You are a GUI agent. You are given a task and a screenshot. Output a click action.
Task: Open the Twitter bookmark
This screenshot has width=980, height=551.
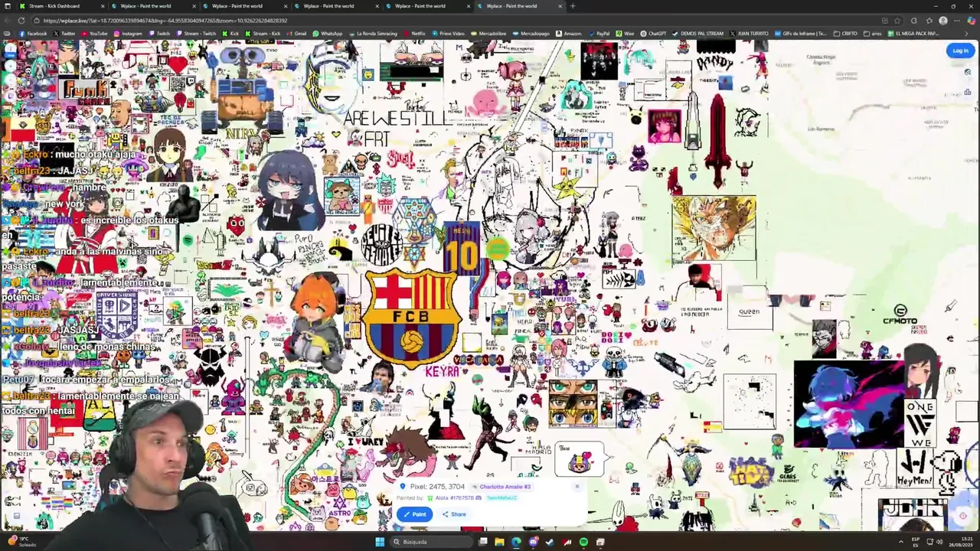click(64, 34)
